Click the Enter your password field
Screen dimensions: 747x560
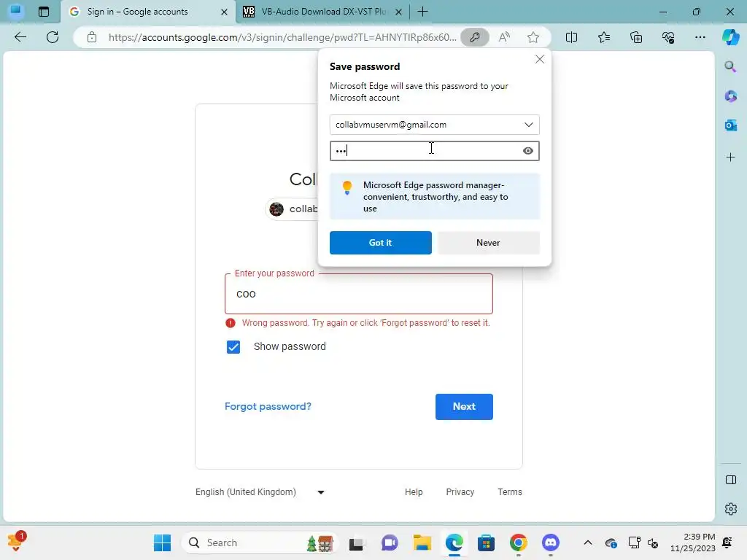pyautogui.click(x=359, y=294)
